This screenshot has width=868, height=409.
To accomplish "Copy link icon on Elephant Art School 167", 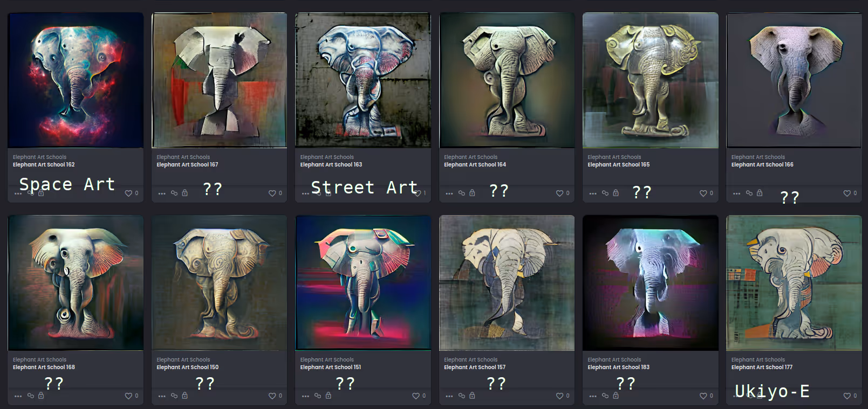I will 174,193.
